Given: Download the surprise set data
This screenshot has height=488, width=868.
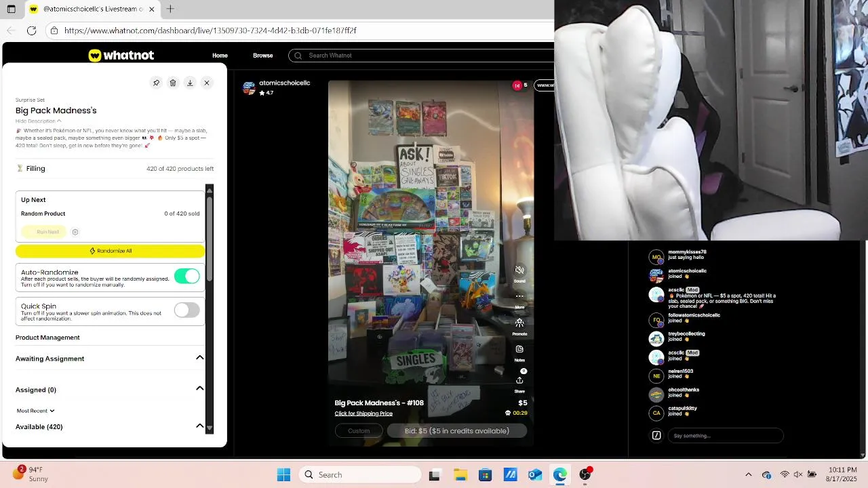Looking at the screenshot, I should coord(190,83).
